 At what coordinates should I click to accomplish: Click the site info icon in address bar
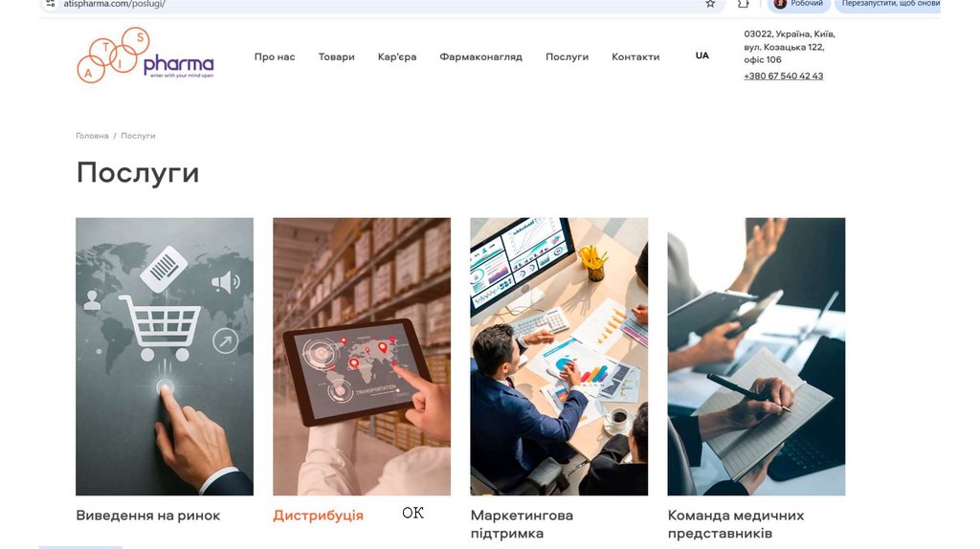pyautogui.click(x=50, y=3)
